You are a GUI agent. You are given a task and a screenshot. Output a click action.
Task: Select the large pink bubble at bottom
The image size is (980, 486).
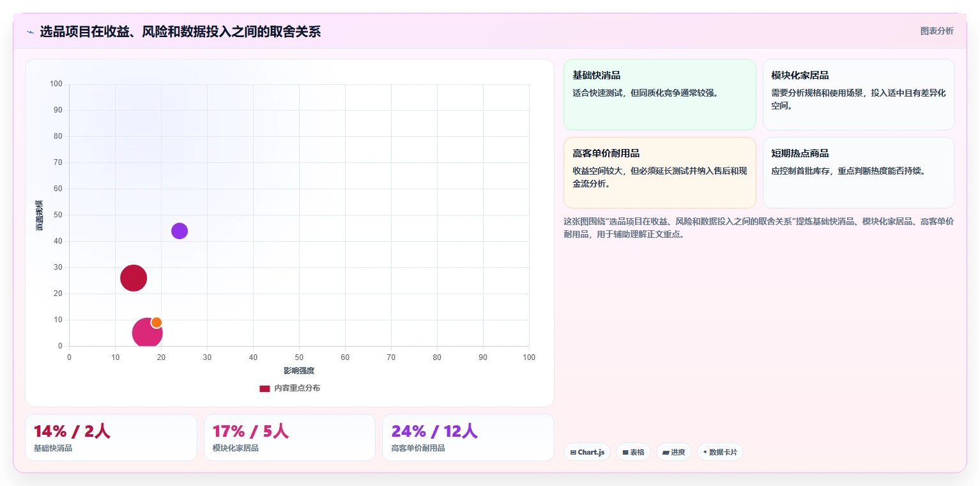pyautogui.click(x=147, y=333)
